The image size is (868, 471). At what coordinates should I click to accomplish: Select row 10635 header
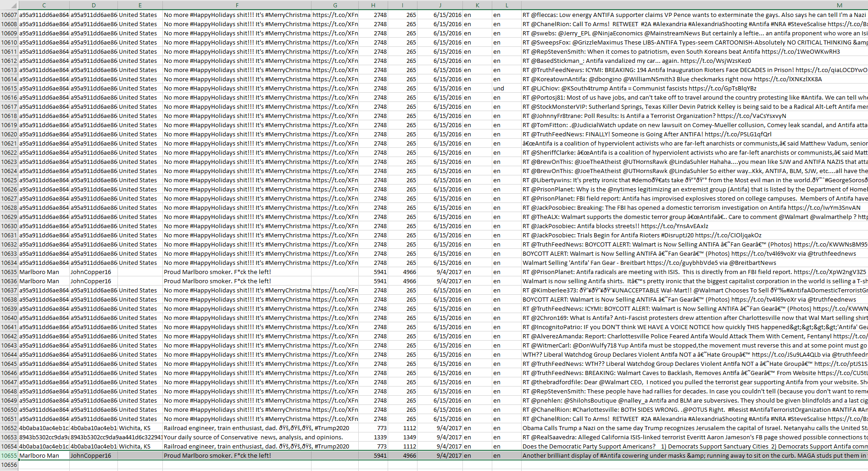pos(9,272)
